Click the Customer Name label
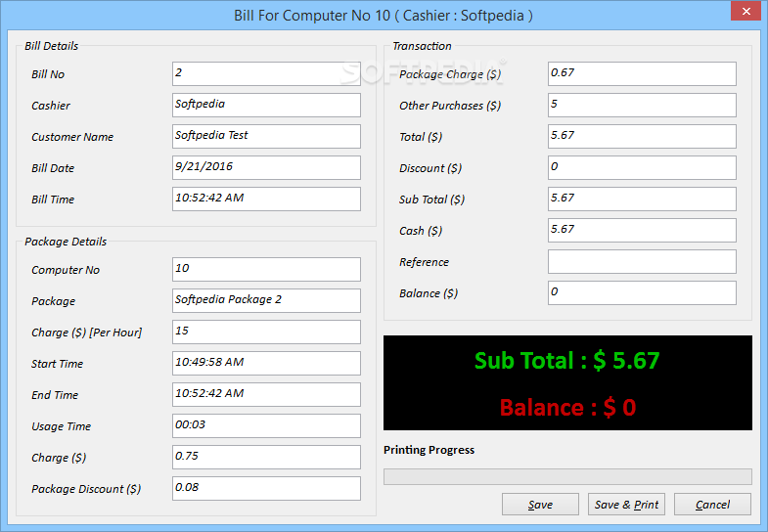768x532 pixels. click(72, 137)
